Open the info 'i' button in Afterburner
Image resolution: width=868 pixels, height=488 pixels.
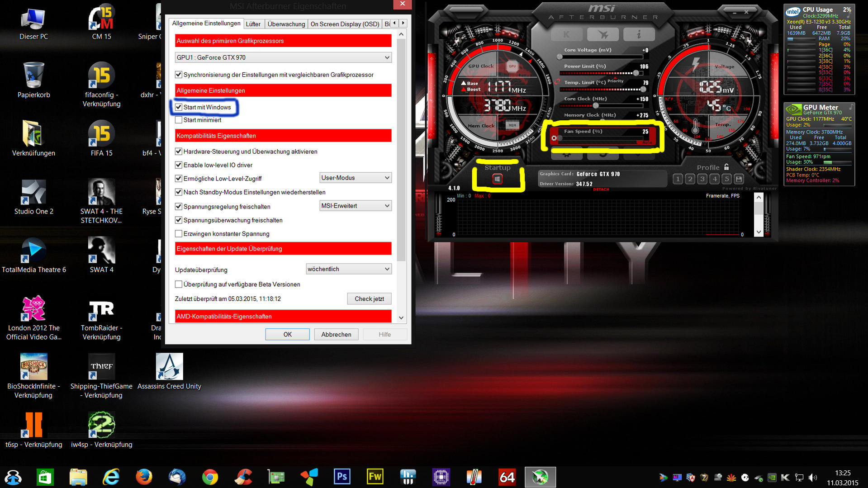[639, 34]
